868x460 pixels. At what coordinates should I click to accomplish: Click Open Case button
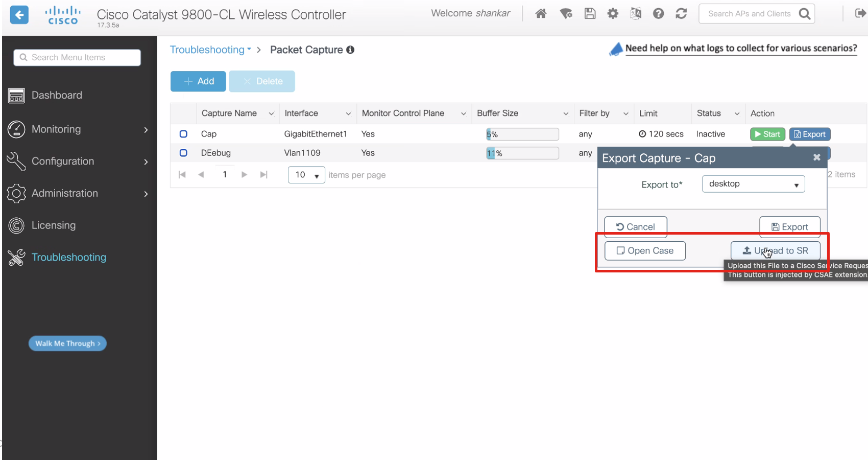(645, 251)
